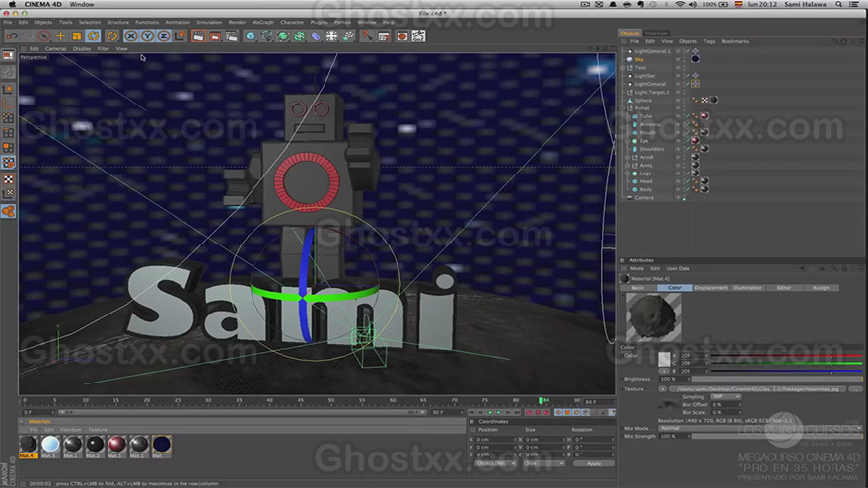868x488 pixels.
Task: Open the Basic material tab
Action: (x=638, y=288)
